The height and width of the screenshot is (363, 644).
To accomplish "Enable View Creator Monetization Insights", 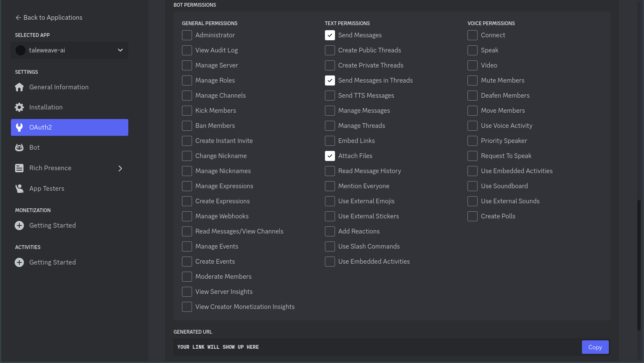I will (x=187, y=307).
